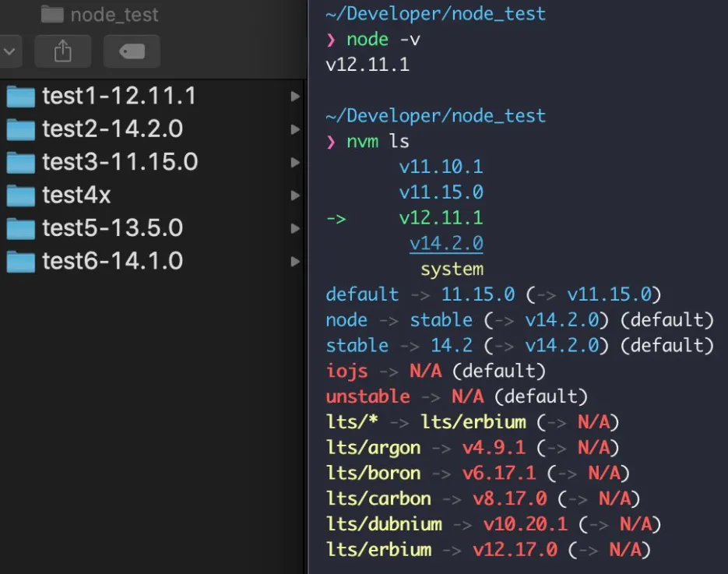Click the Share toolbar button in Finder

(x=63, y=51)
